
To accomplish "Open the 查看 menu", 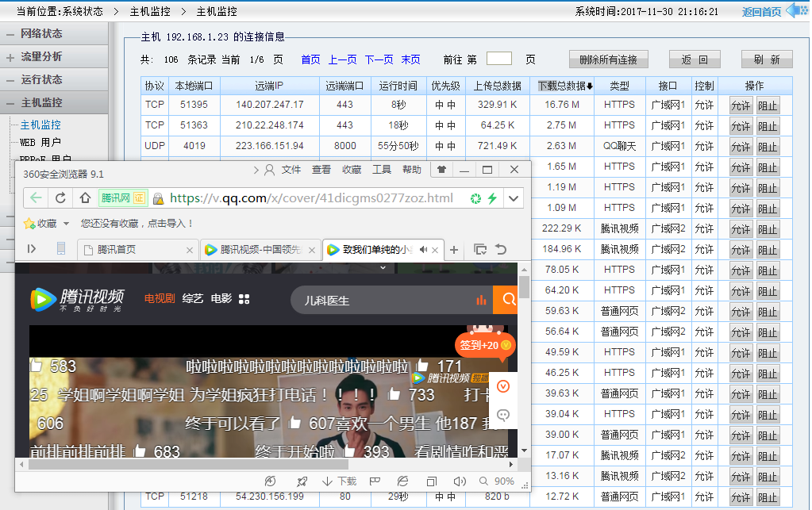I will pyautogui.click(x=321, y=170).
